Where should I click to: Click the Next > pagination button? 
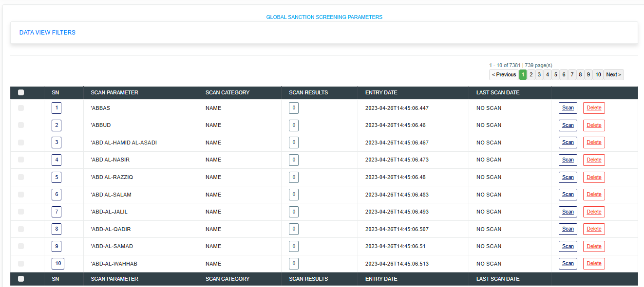tap(613, 74)
